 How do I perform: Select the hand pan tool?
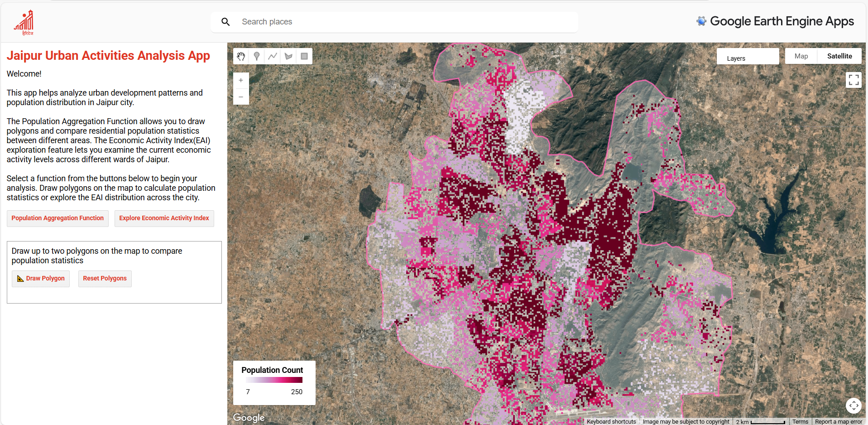pyautogui.click(x=241, y=56)
